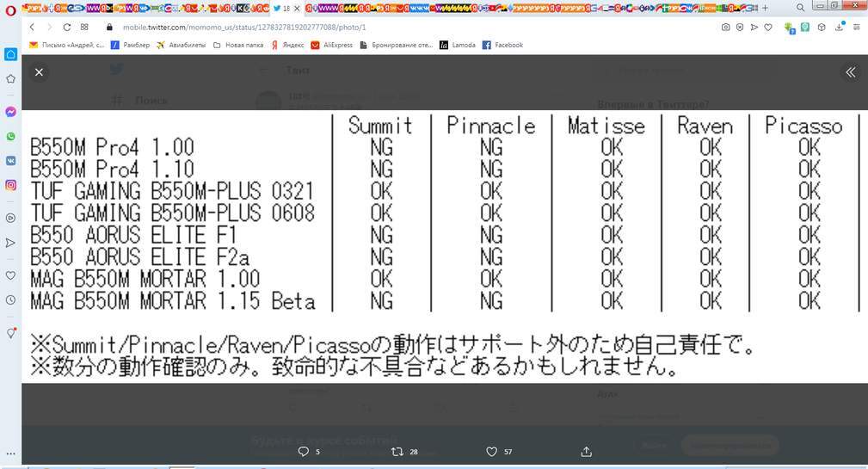Open the Авиабилеты bookmark

point(181,45)
